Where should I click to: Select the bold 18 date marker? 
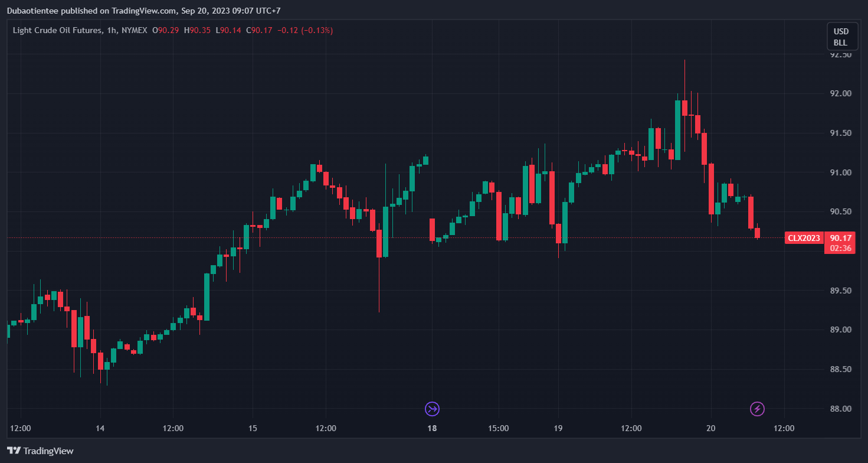coord(433,428)
